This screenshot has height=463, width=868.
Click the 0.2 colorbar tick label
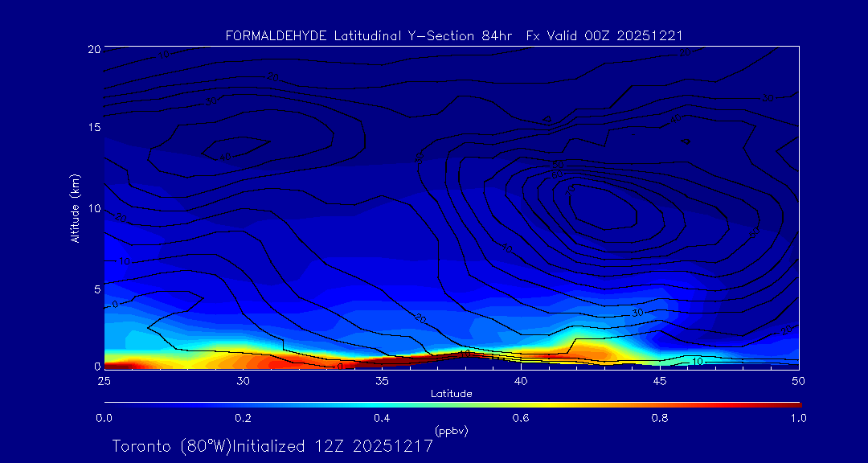click(243, 418)
